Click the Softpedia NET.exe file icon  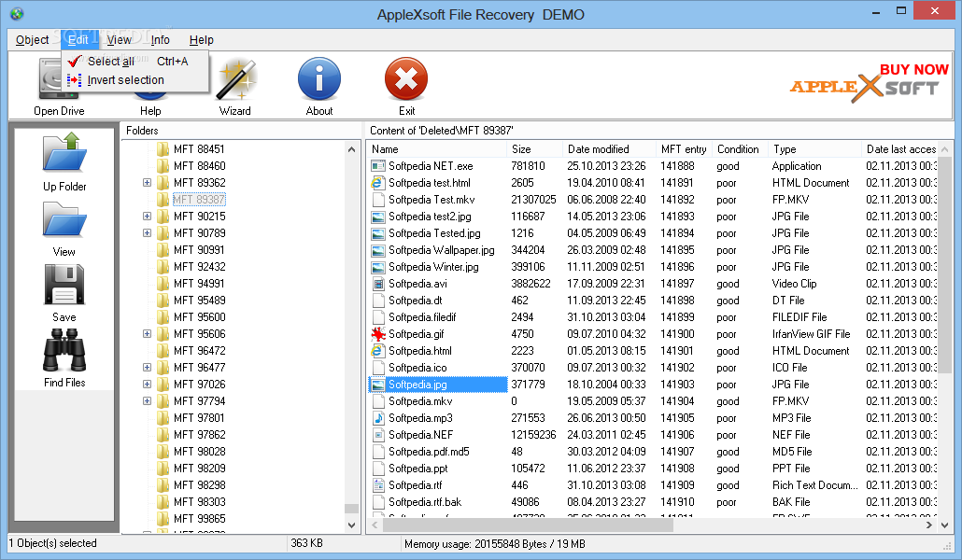click(x=378, y=166)
